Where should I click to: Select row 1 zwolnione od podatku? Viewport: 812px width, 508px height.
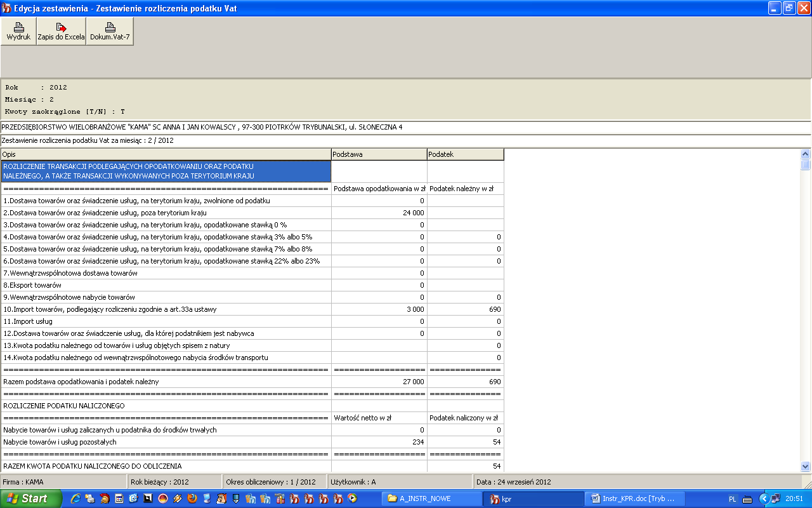pyautogui.click(x=166, y=201)
